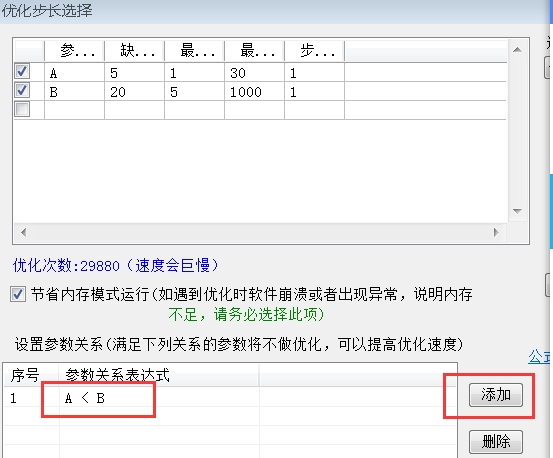Select step value cell in row A
This screenshot has height=458, width=553.
pyautogui.click(x=315, y=73)
